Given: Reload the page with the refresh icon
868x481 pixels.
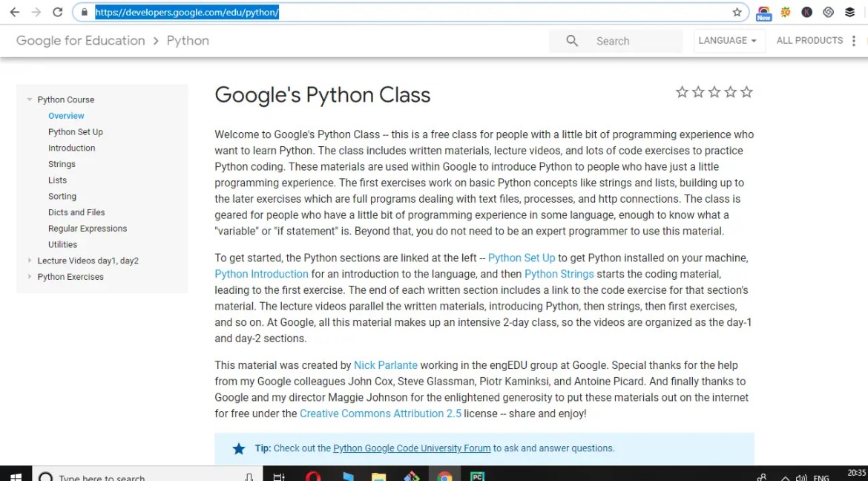Looking at the screenshot, I should (x=58, y=12).
